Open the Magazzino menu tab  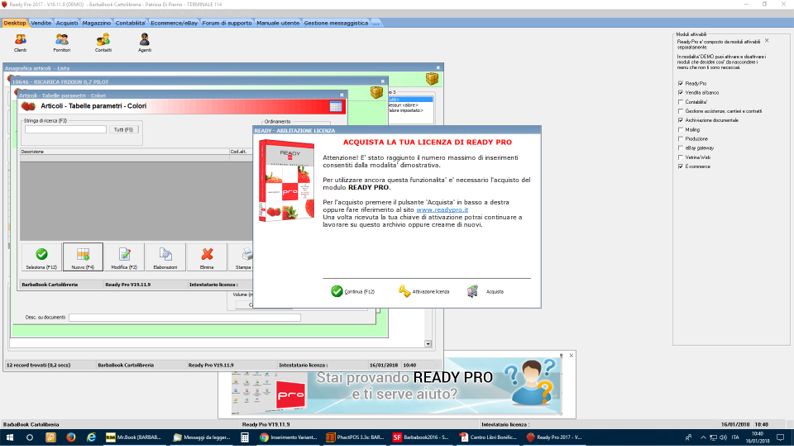click(96, 23)
